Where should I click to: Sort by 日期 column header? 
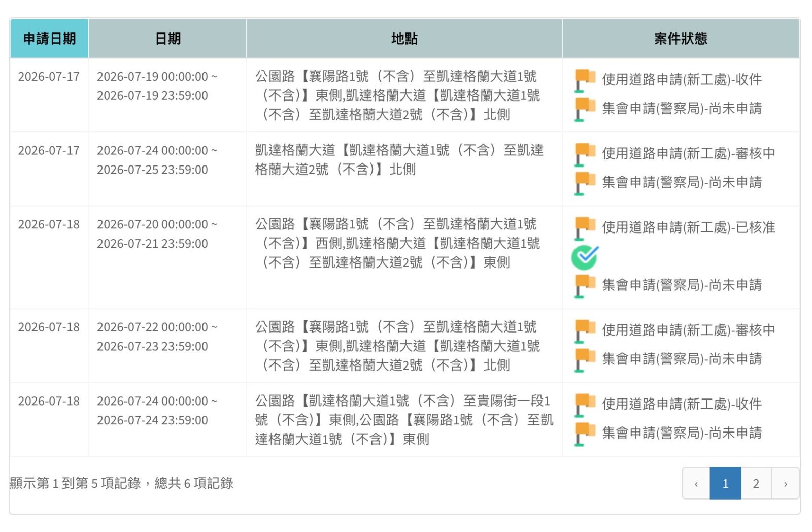[x=168, y=39]
